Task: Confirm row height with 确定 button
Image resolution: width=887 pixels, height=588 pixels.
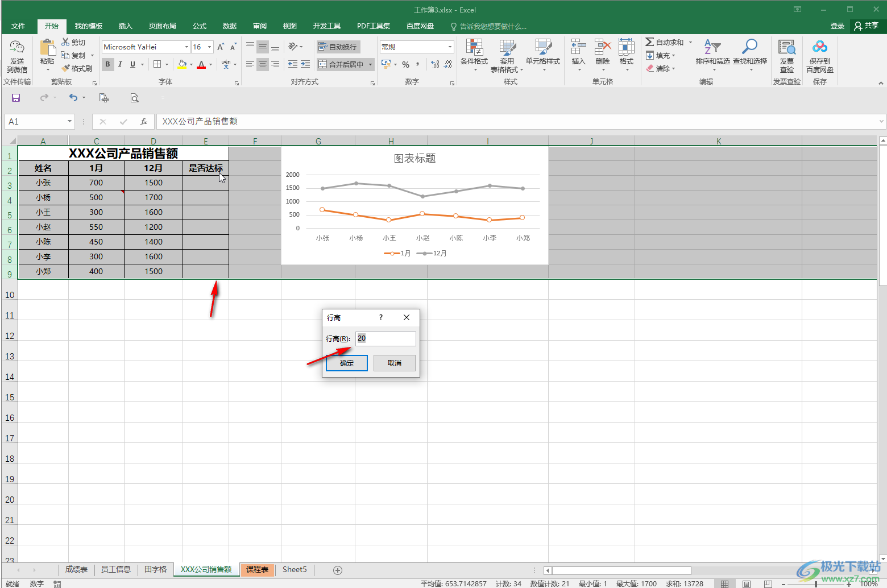Action: point(347,363)
